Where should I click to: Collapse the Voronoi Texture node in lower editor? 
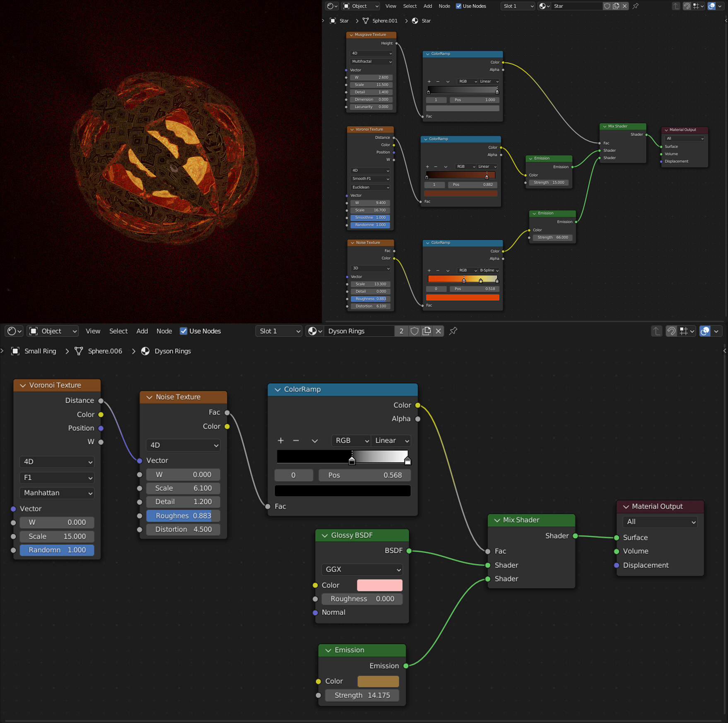(x=23, y=386)
